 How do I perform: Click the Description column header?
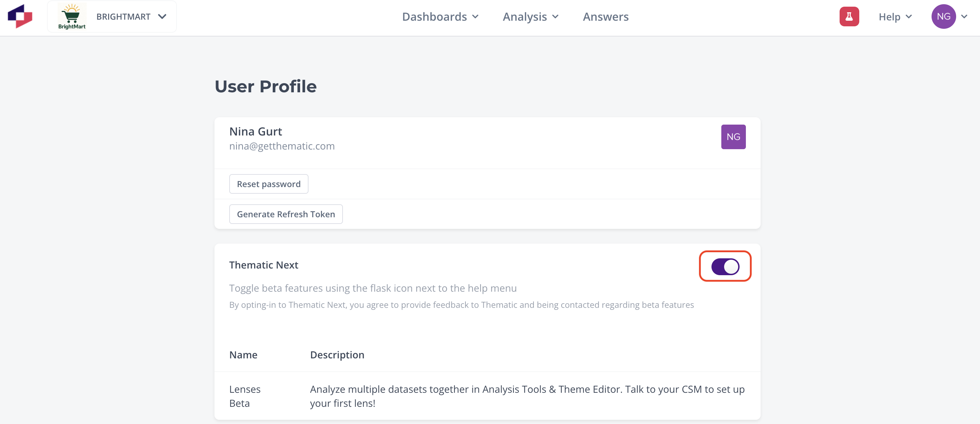tap(337, 355)
